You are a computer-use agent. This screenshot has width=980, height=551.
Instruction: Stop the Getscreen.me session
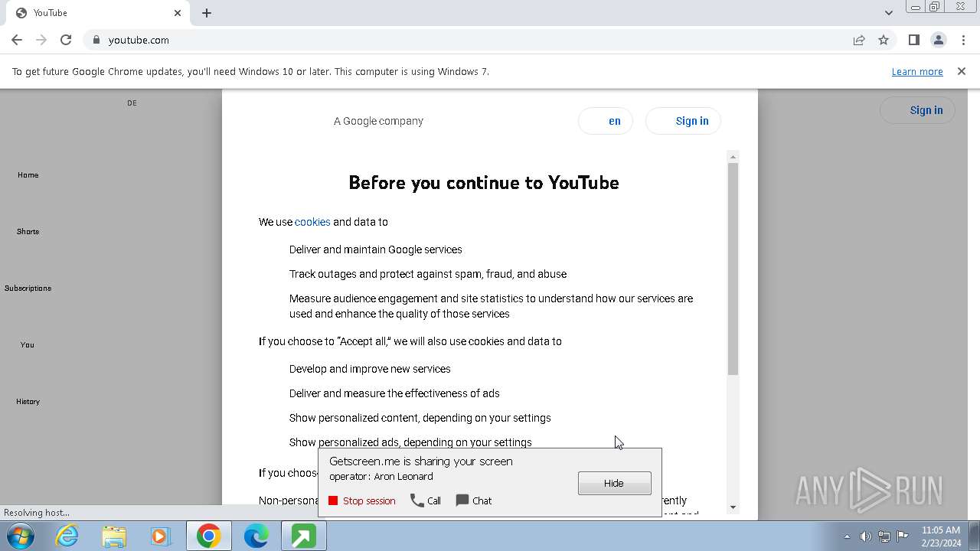click(x=362, y=500)
